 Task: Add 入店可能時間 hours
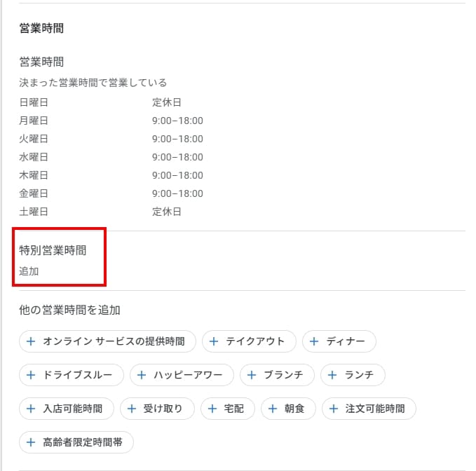(x=67, y=409)
